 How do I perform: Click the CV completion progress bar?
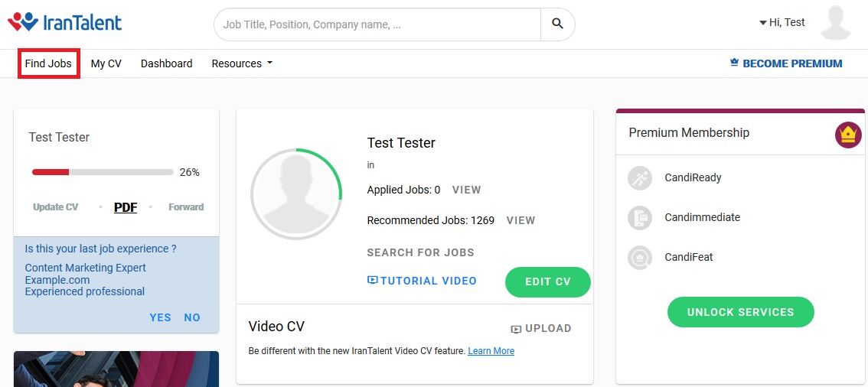pyautogui.click(x=103, y=172)
